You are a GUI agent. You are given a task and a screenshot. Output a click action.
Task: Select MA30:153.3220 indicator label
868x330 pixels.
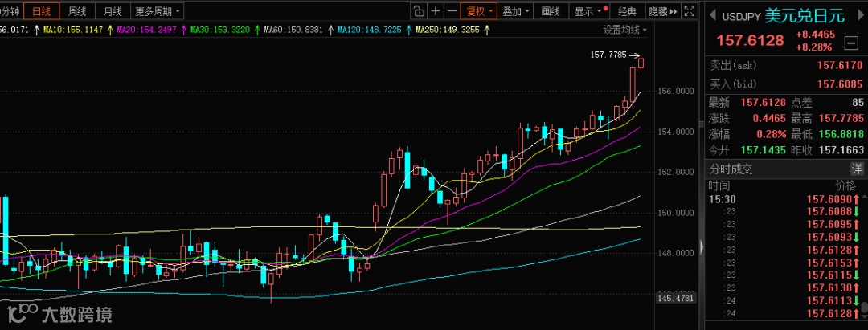(x=219, y=30)
